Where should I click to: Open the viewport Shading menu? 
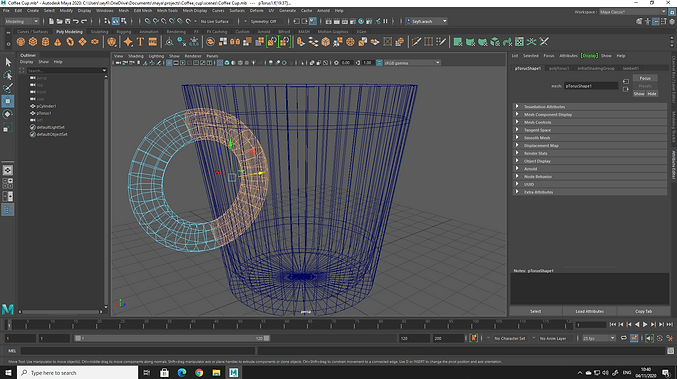point(135,56)
